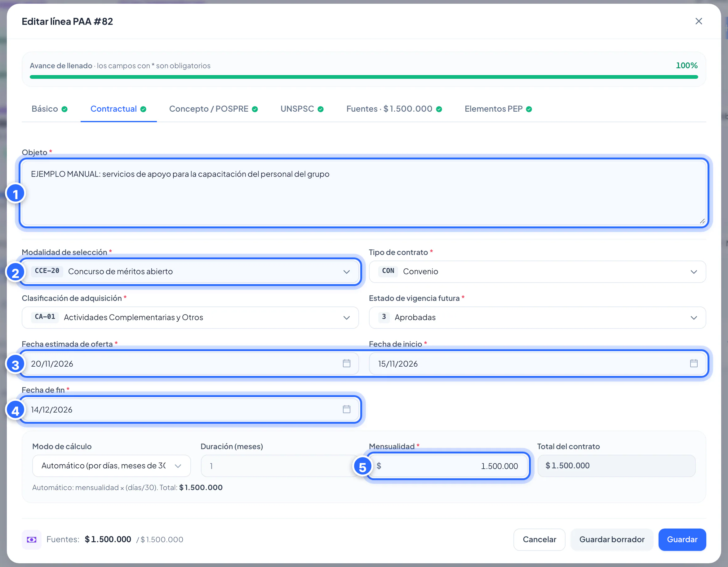
Task: Click inside the Objeto text area
Action: 364,193
